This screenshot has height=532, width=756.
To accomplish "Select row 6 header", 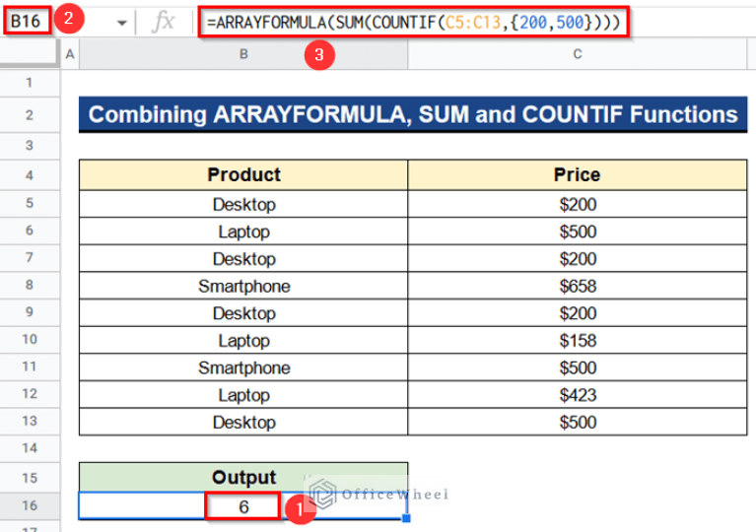I will [30, 231].
